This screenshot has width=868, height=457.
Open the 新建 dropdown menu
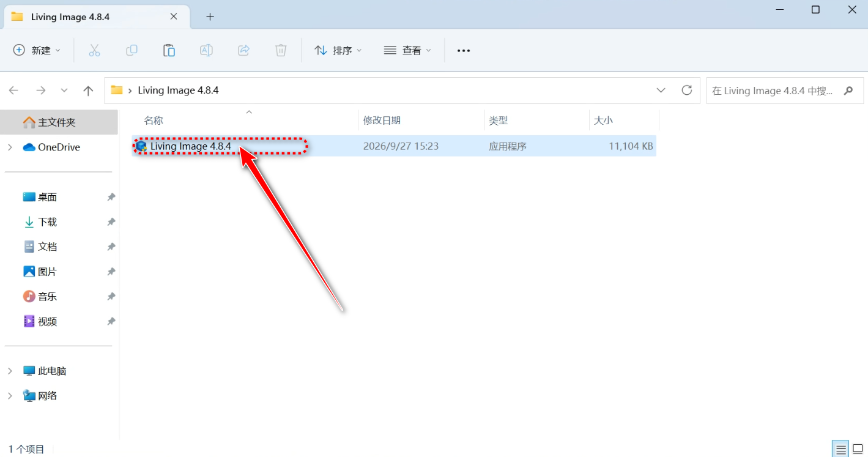tap(37, 50)
